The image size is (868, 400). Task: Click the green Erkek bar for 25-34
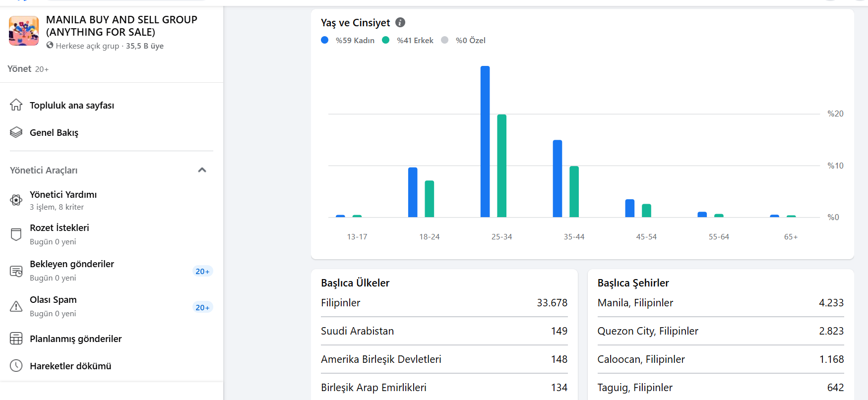coord(502,166)
